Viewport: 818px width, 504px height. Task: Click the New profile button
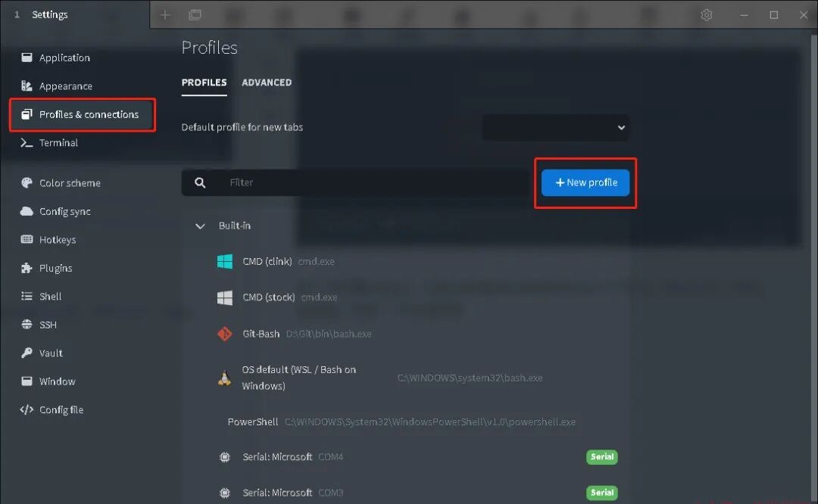point(585,182)
